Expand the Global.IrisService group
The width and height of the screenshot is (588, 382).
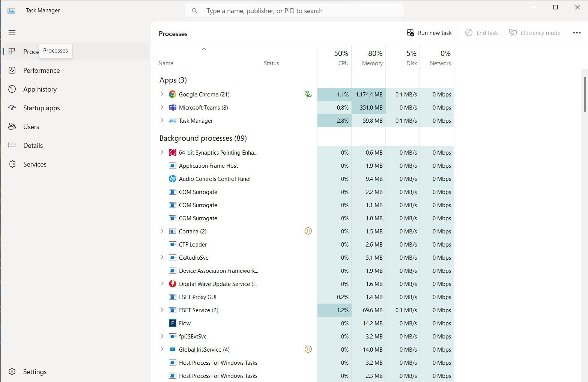[162, 349]
